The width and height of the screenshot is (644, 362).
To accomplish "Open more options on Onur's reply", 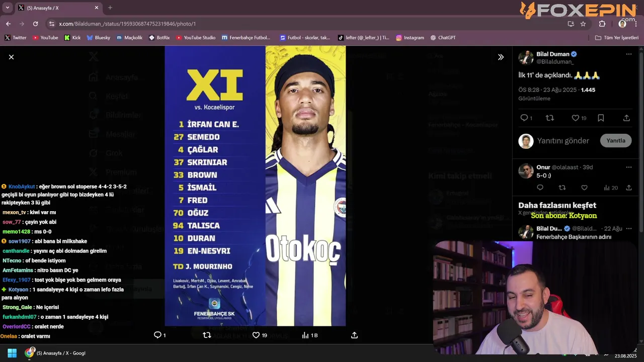I will pyautogui.click(x=628, y=167).
